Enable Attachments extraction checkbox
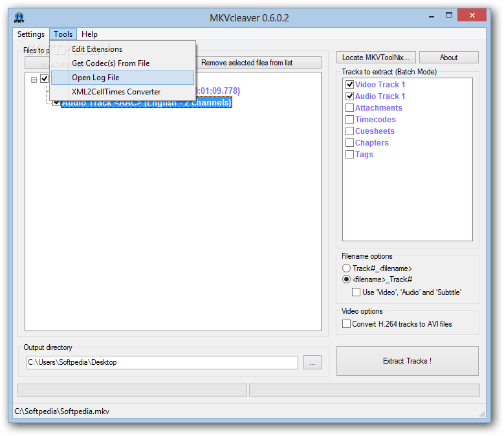The image size is (504, 436). (349, 107)
